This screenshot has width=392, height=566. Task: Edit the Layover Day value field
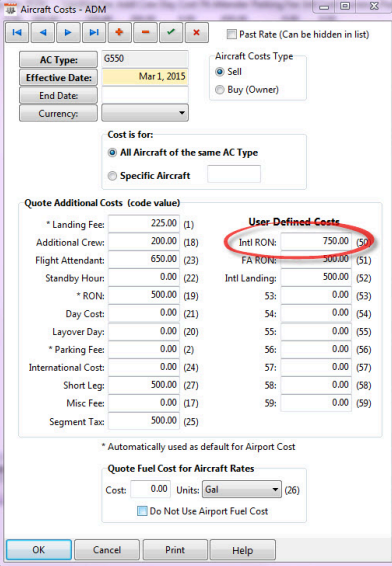[144, 331]
